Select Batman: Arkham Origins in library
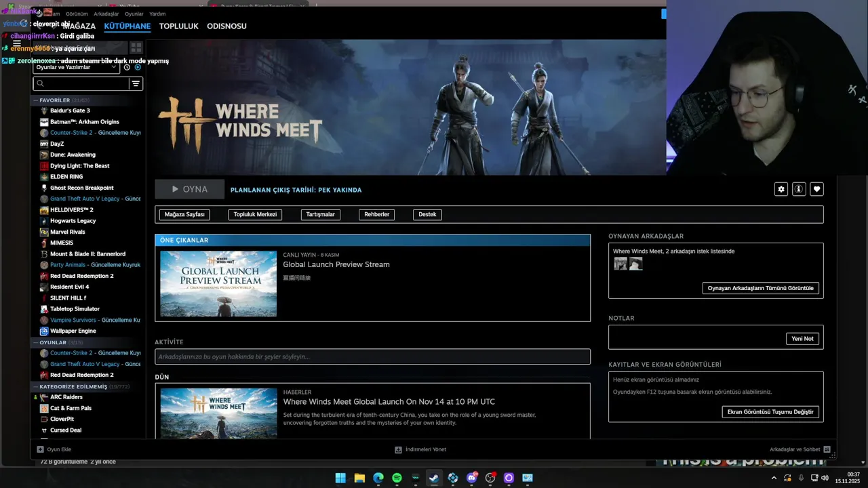 pyautogui.click(x=85, y=122)
